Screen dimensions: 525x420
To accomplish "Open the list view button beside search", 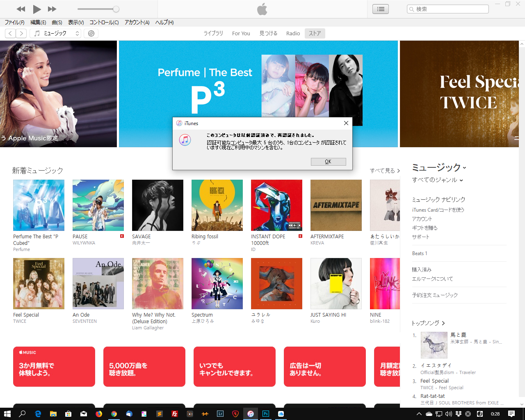I will coord(381,9).
